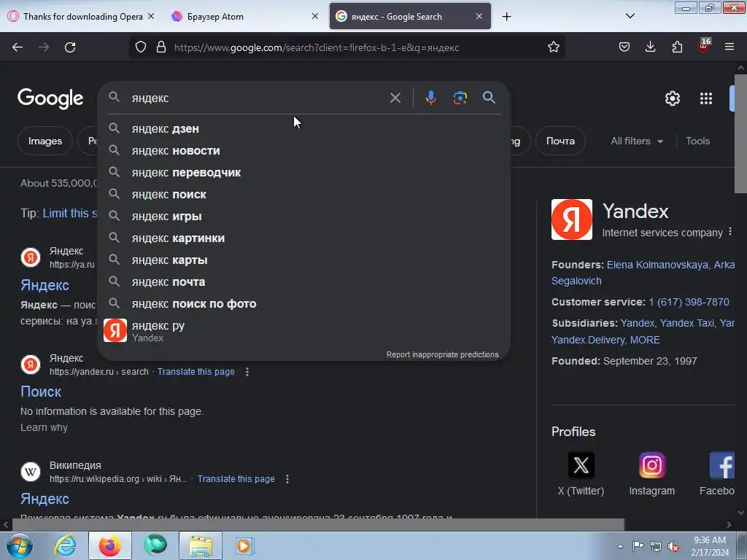
Task: Open the extensions puzzle icon
Action: pos(677,47)
